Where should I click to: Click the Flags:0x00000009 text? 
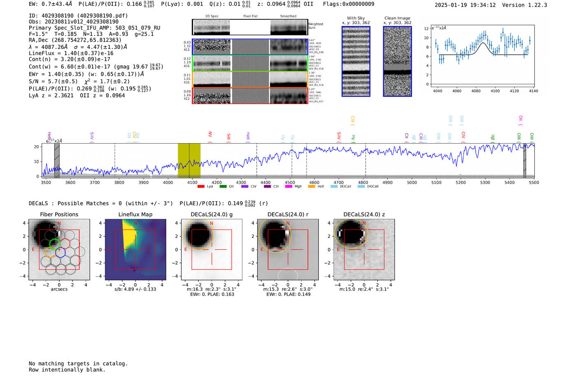tap(348, 4)
